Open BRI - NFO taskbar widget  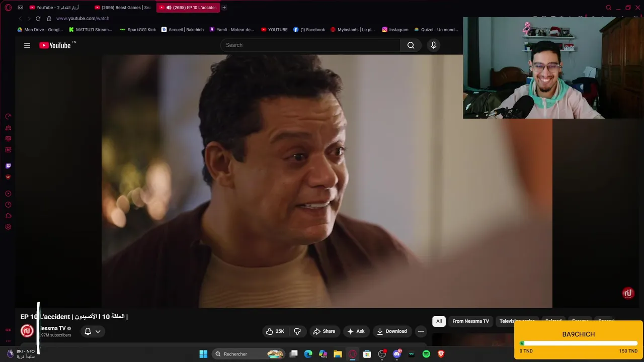[x=21, y=354]
